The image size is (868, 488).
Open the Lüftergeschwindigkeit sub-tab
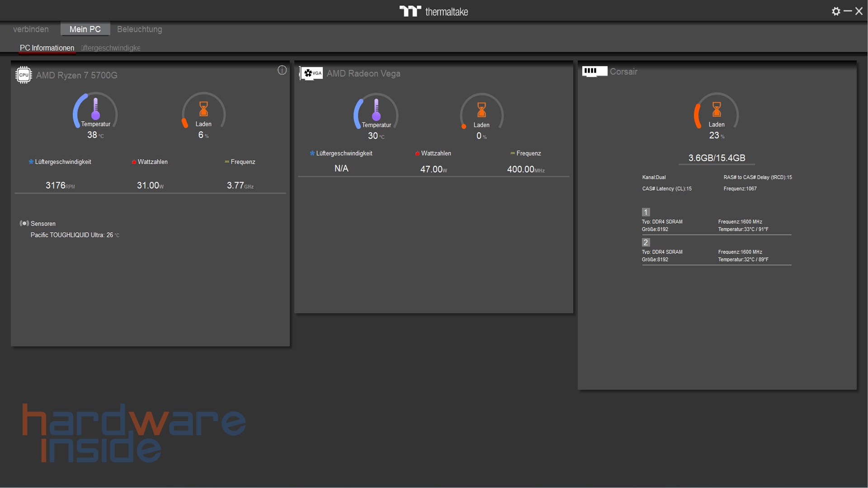[x=111, y=48]
